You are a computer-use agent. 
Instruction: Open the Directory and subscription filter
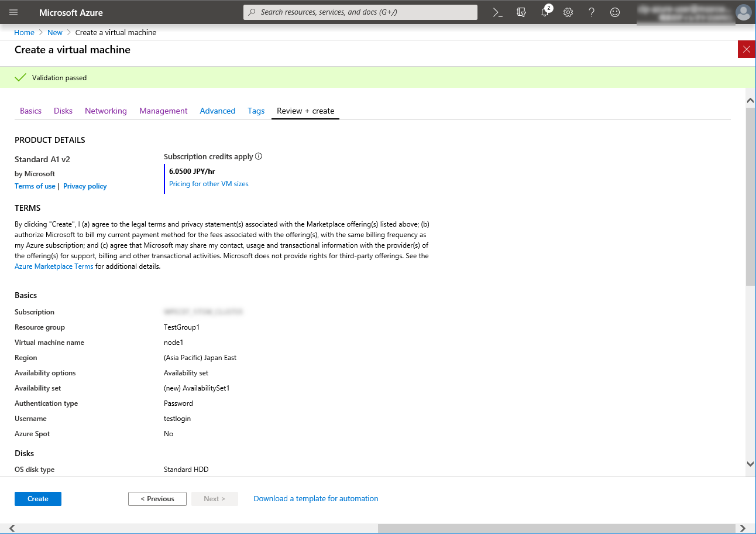(521, 12)
